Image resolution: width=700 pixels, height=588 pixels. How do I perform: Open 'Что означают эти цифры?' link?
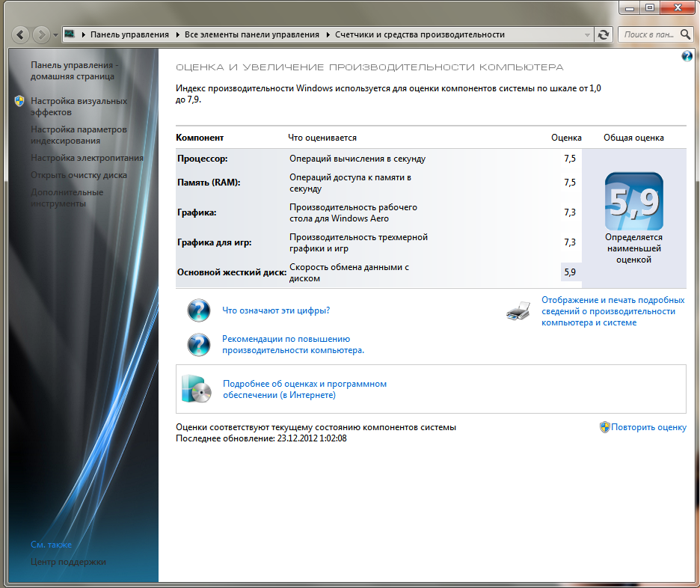click(276, 310)
